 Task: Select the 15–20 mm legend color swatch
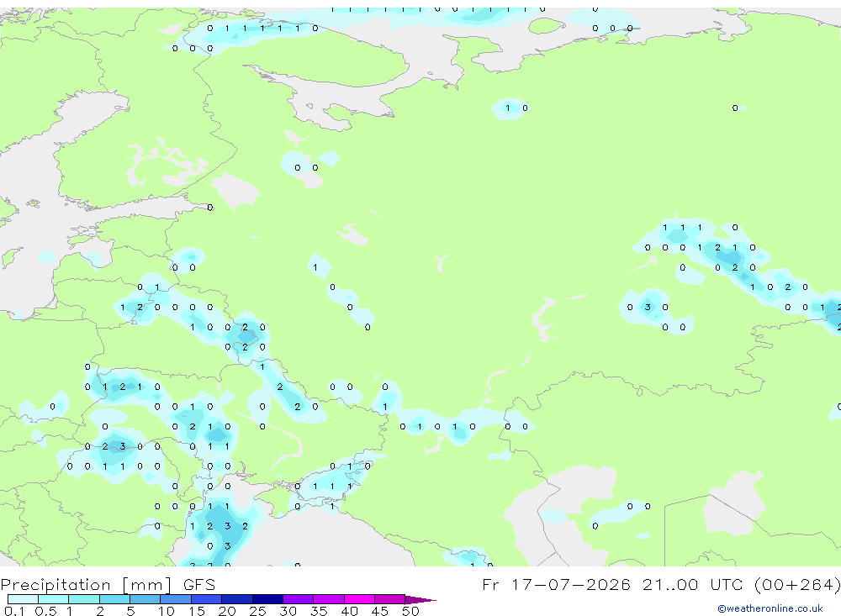207,599
